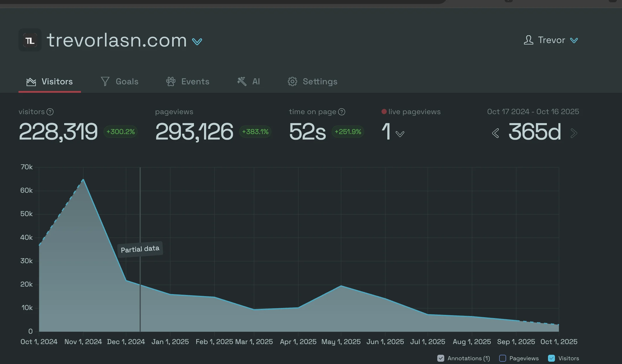Go to previous period with left arrow
The width and height of the screenshot is (622, 364).
pos(495,133)
